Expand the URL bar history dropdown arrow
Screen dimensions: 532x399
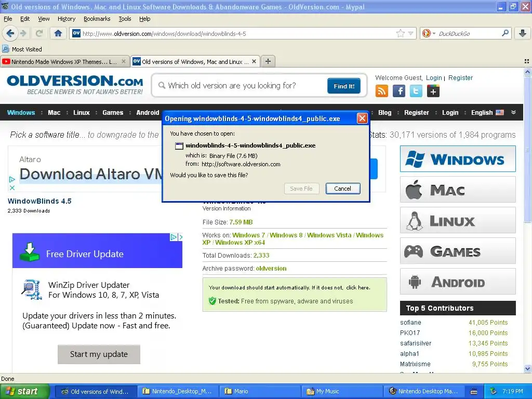point(410,33)
